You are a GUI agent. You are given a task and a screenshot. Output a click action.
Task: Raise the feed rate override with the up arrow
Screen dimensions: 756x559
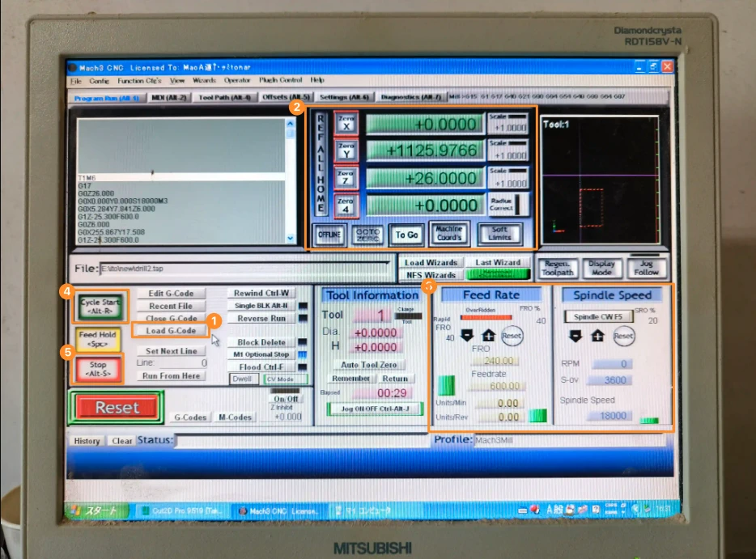pos(488,335)
